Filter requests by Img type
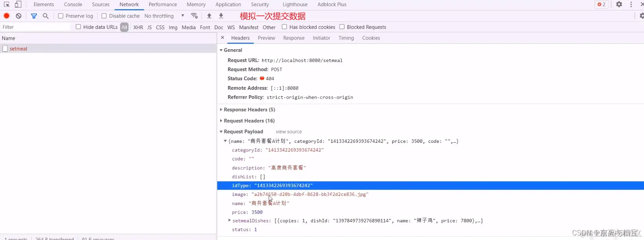This screenshot has width=644, height=240. (x=173, y=27)
